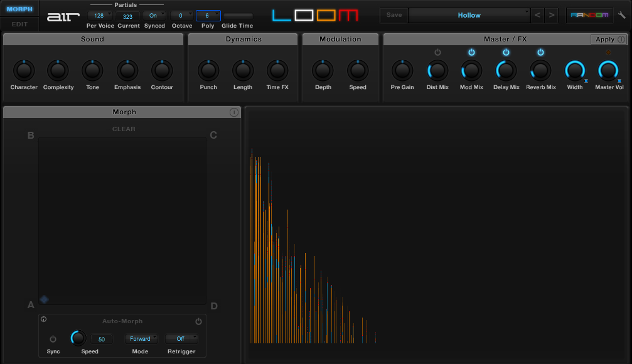Screen dimensions: 632x364
Task: Go to the next preset arrow
Action: 552,15
